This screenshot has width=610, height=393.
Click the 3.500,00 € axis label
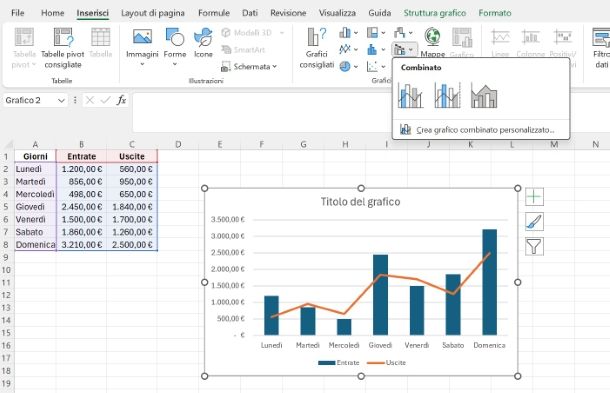(228, 219)
